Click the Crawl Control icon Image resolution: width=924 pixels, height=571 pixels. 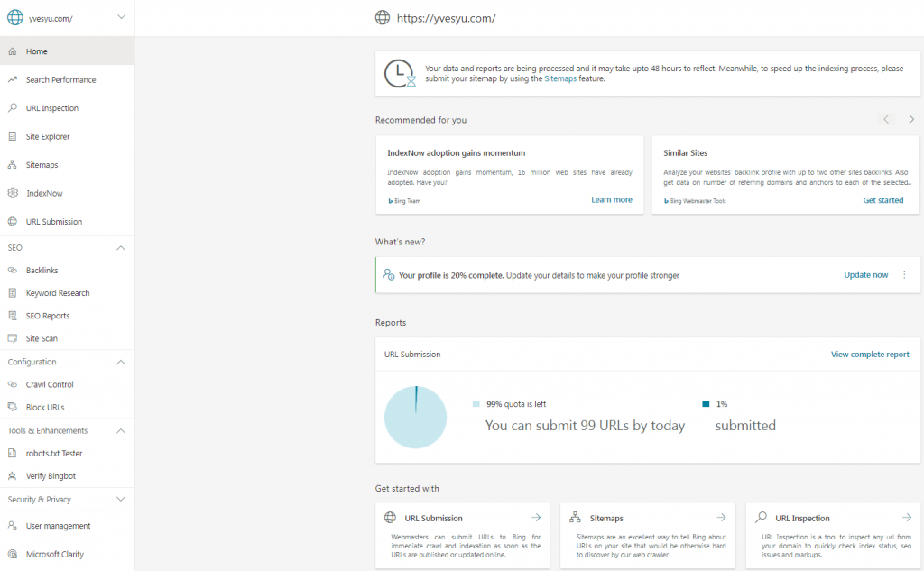pyautogui.click(x=13, y=384)
